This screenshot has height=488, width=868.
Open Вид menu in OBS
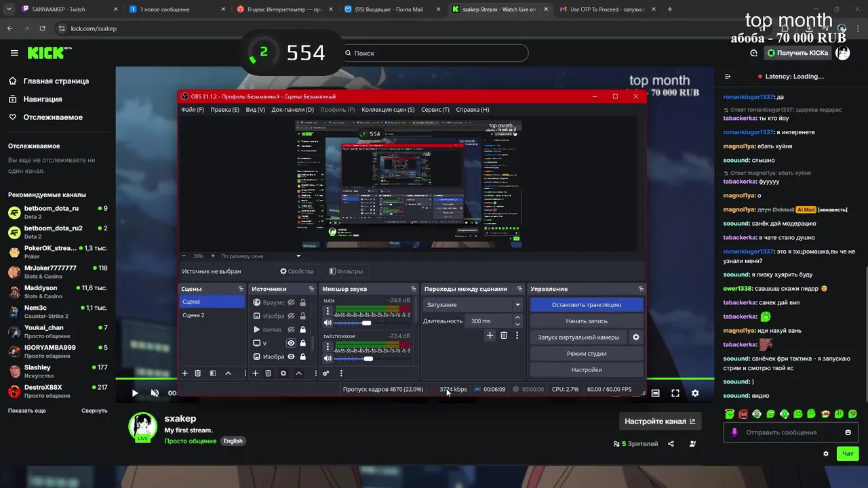pyautogui.click(x=255, y=110)
